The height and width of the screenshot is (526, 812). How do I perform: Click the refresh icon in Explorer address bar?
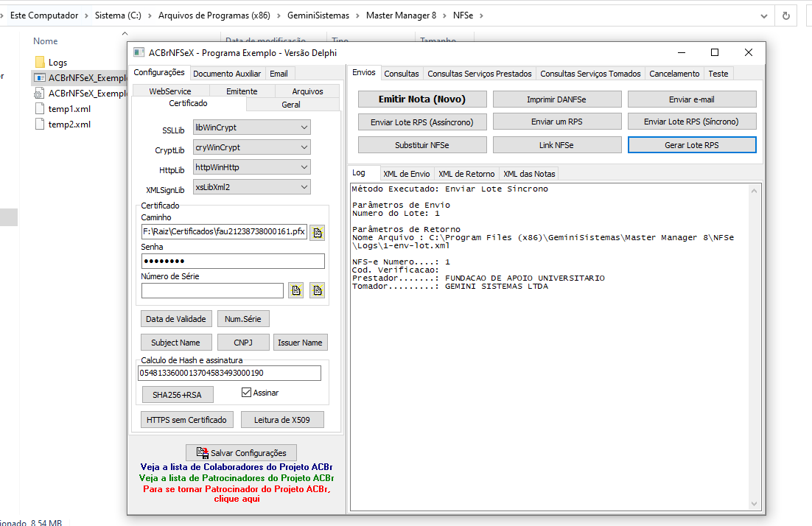click(785, 15)
